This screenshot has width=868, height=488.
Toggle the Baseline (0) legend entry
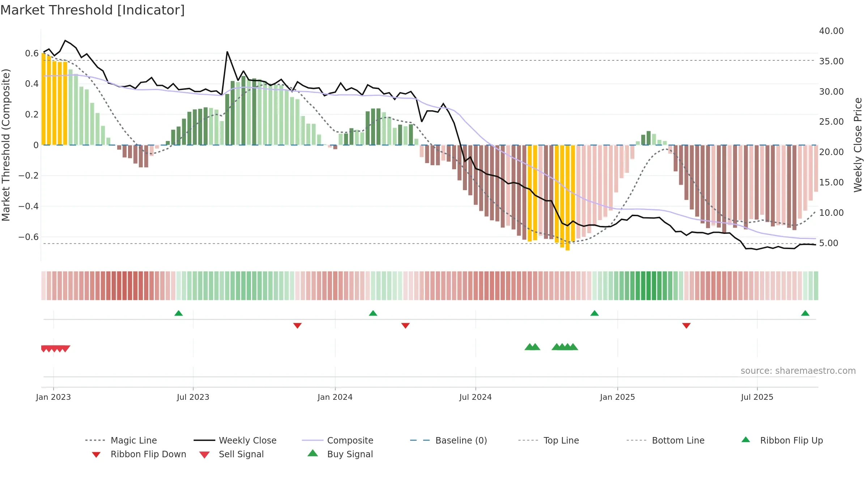click(x=449, y=440)
